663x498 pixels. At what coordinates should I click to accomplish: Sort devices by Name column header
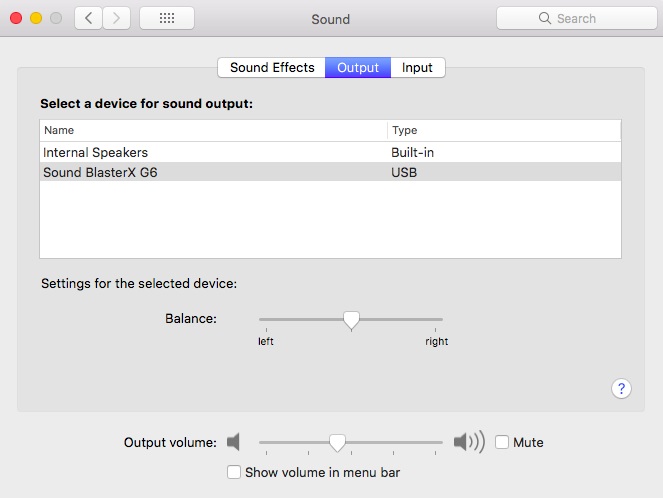pos(212,130)
